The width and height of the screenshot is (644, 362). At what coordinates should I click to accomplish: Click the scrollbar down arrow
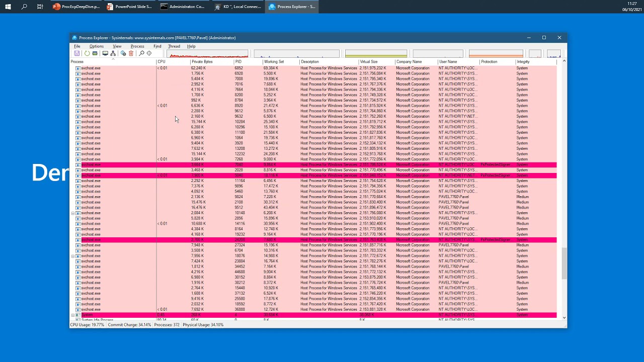pos(564,318)
